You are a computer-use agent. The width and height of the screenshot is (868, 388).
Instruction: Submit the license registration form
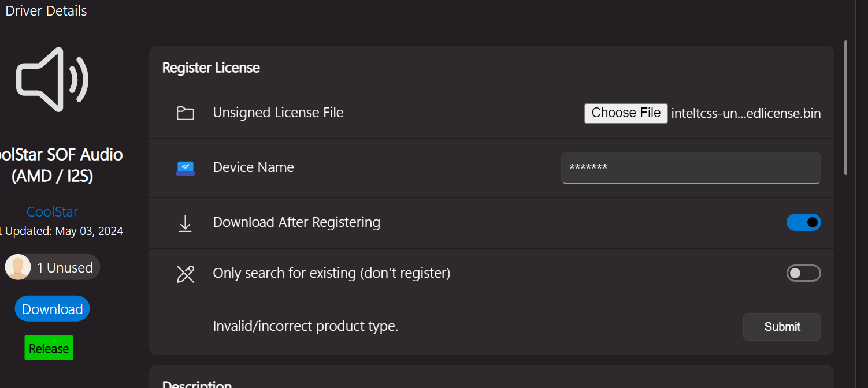pos(782,327)
